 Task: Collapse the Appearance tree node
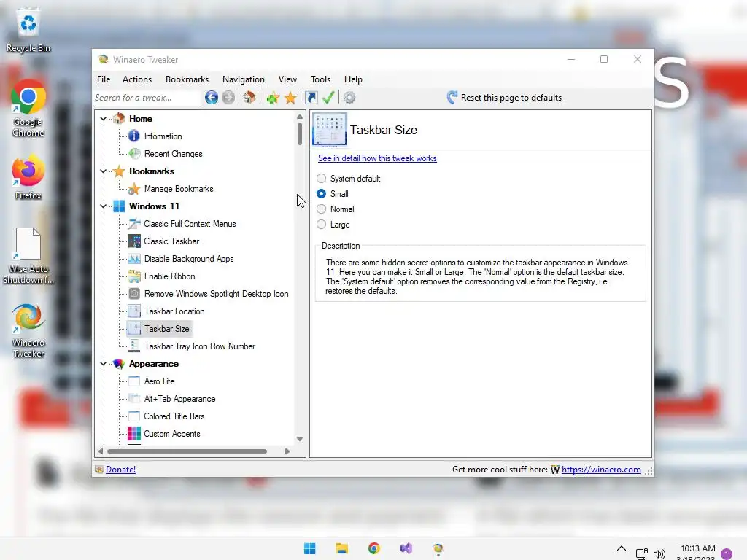click(x=103, y=364)
